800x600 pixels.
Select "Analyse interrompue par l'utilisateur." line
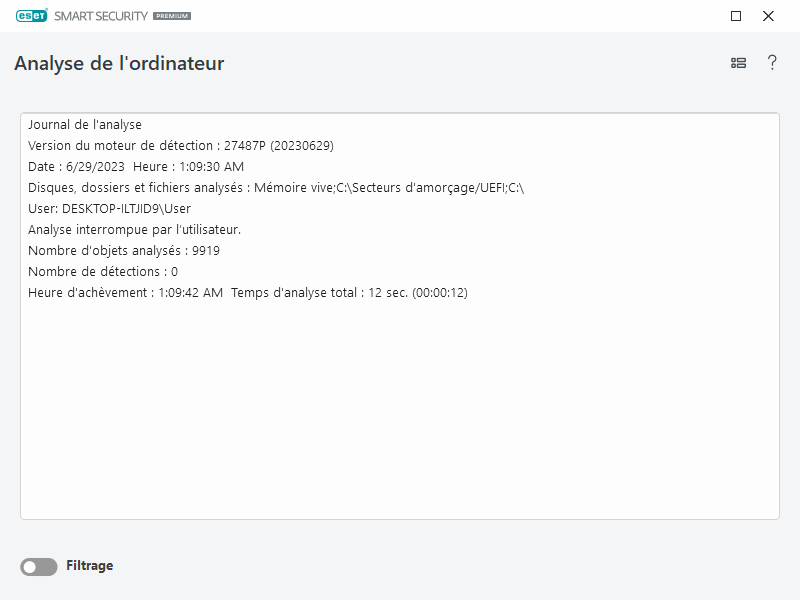134,230
